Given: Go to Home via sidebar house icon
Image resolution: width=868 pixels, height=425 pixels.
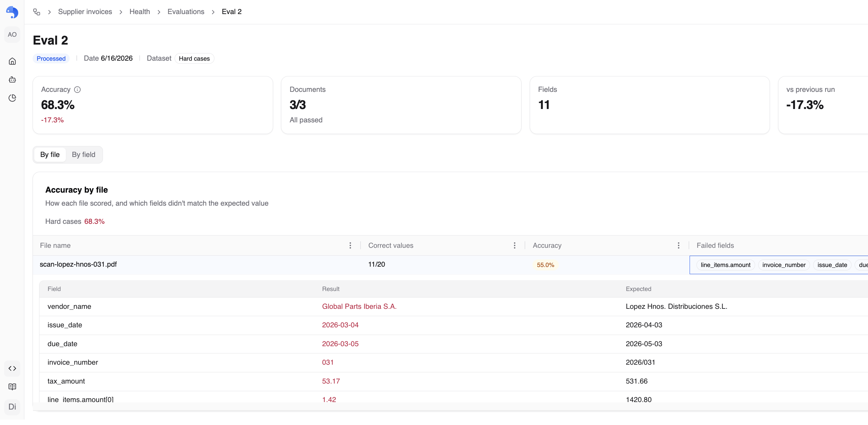Looking at the screenshot, I should [x=12, y=61].
